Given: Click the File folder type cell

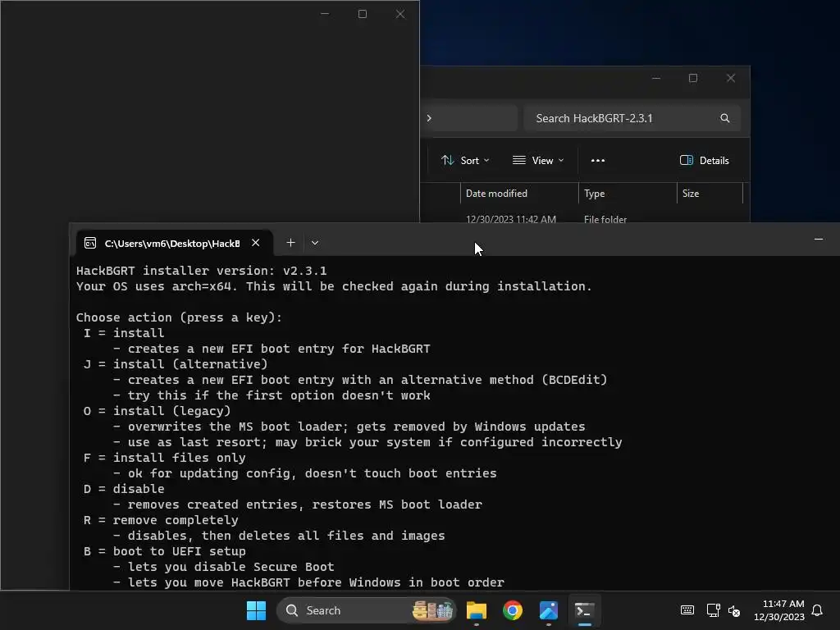Looking at the screenshot, I should coord(605,218).
